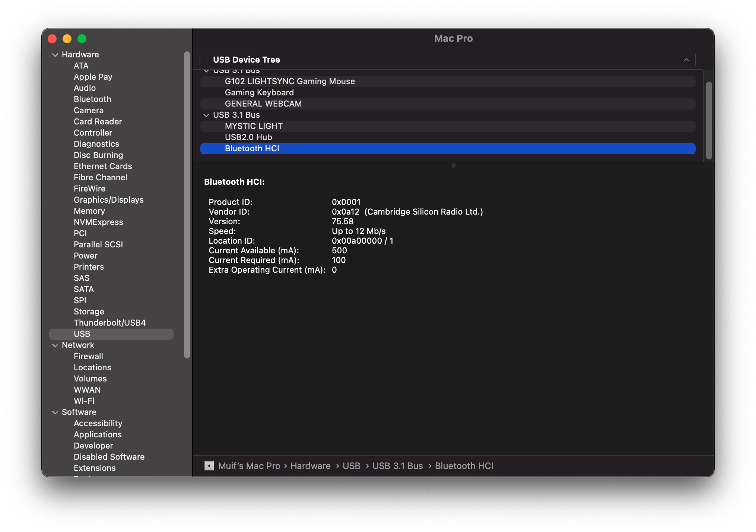Select Bluetooth in the Hardware sidebar
The height and width of the screenshot is (532, 756).
click(92, 99)
